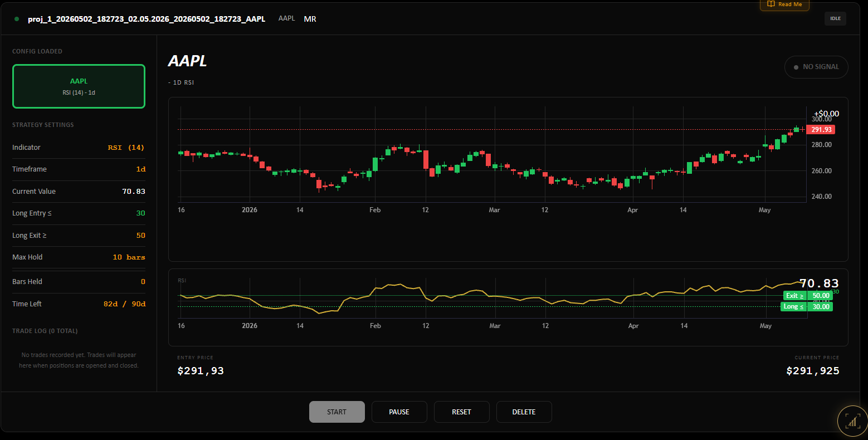Image resolution: width=868 pixels, height=440 pixels.
Task: Click the STRATEGY SETTINGS heading
Action: [43, 125]
